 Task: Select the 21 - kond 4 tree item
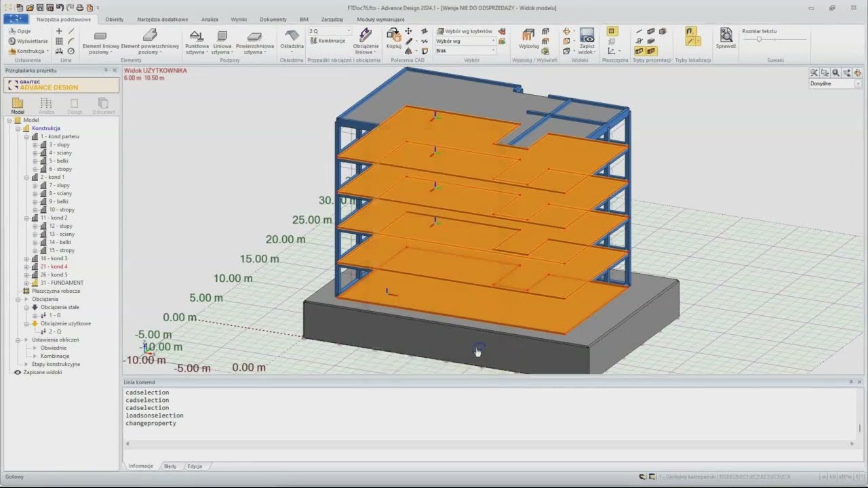pos(54,266)
